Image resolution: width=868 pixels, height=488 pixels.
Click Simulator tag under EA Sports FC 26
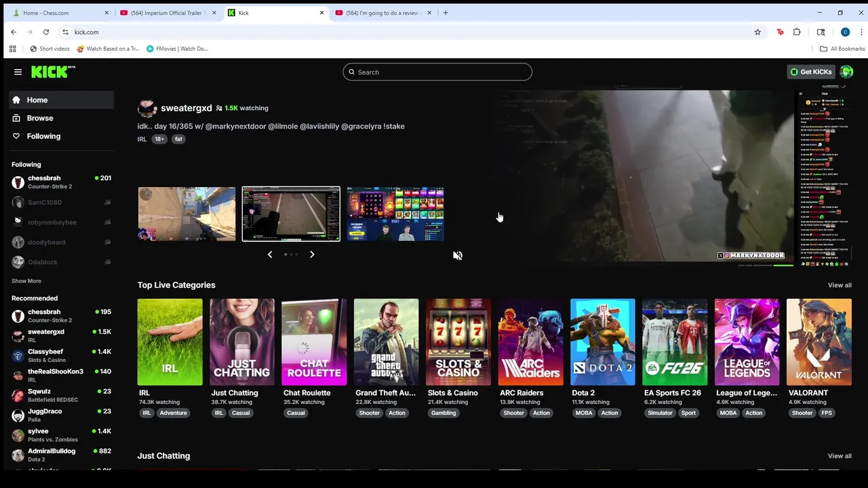660,413
